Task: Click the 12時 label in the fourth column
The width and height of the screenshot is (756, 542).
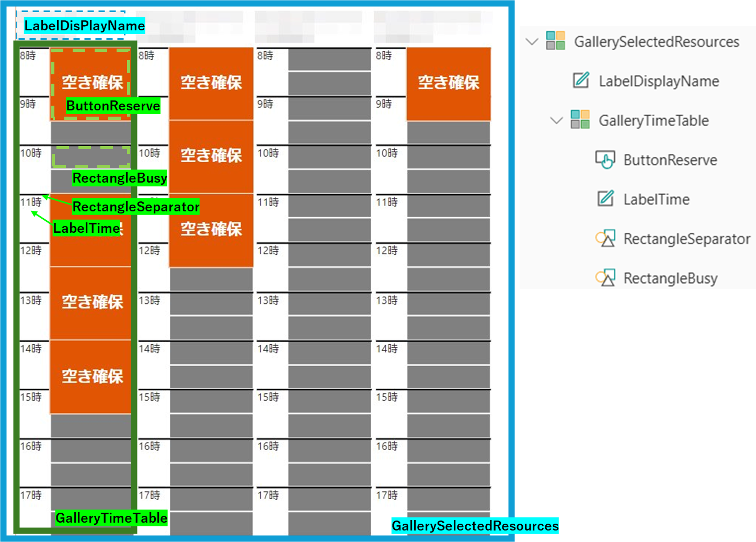Action: 387,251
